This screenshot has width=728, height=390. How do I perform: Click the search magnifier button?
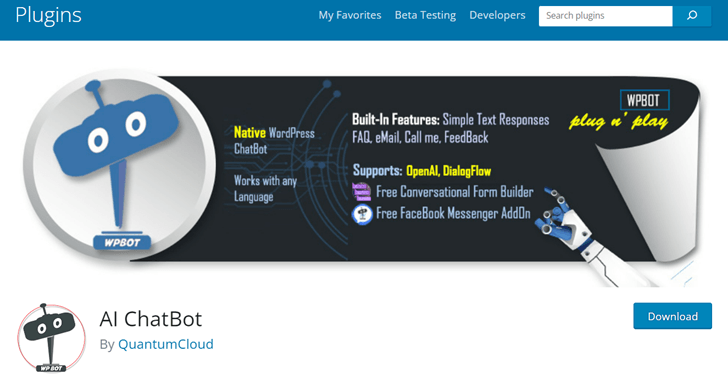point(692,16)
